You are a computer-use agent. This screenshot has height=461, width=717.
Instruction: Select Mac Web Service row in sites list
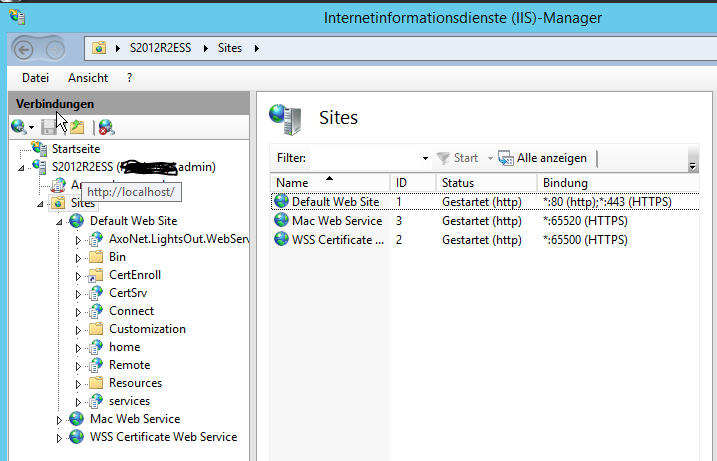485,221
